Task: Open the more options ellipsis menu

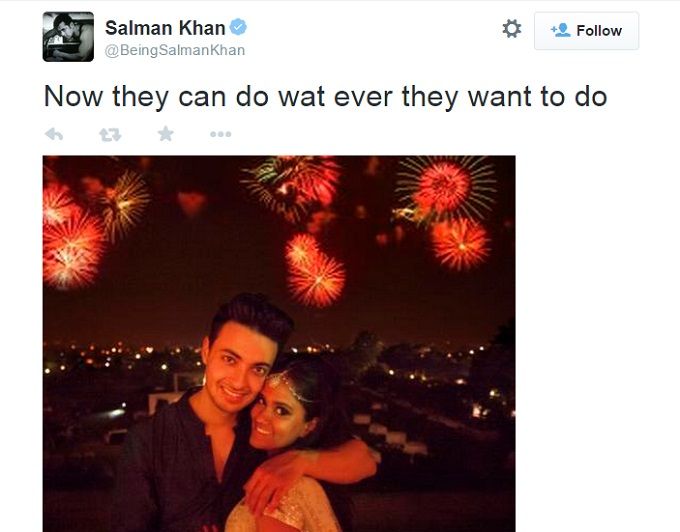Action: (220, 134)
